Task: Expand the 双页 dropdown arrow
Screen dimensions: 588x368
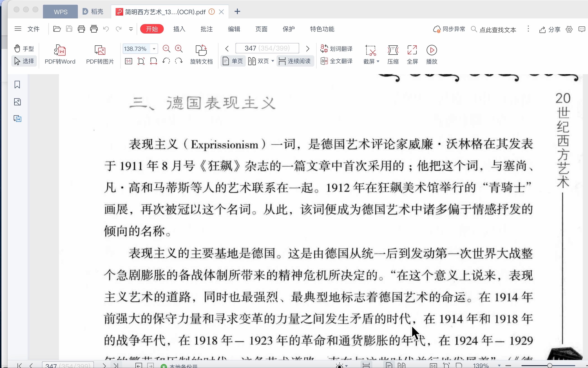Action: click(273, 61)
